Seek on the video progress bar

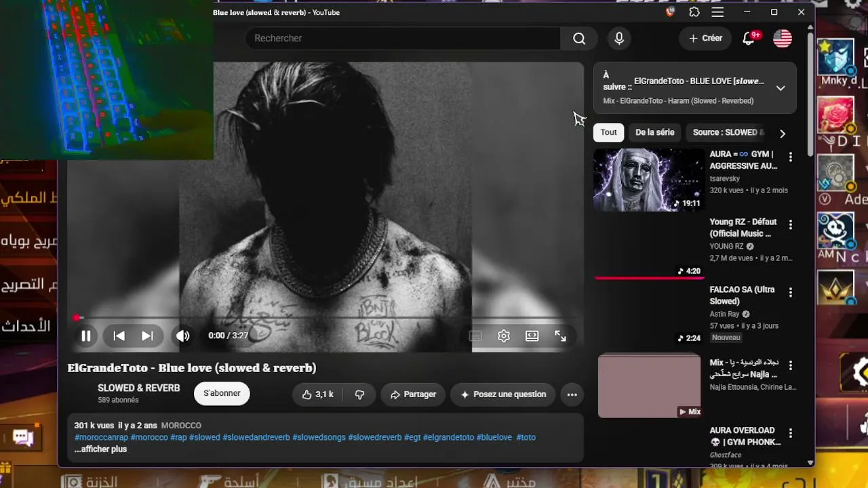coord(325,317)
